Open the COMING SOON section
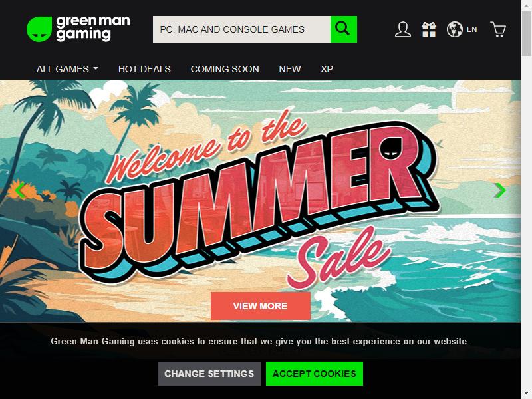The width and height of the screenshot is (532, 399). pos(225,69)
